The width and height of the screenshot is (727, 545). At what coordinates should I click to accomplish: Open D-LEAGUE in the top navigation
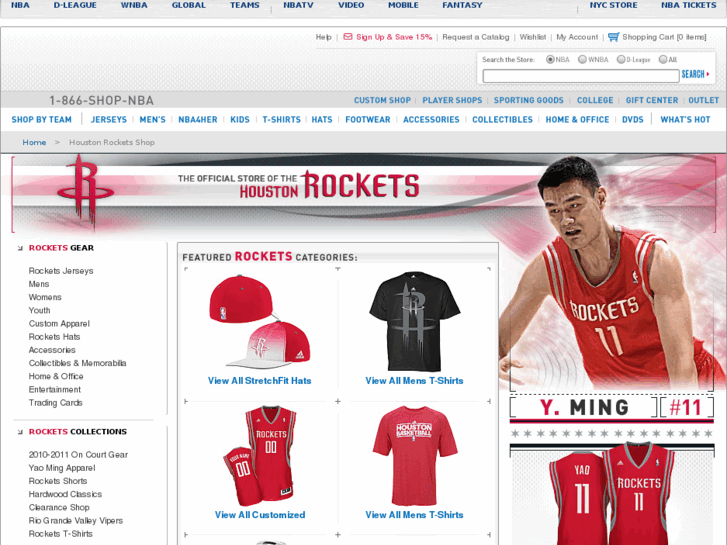(x=75, y=5)
